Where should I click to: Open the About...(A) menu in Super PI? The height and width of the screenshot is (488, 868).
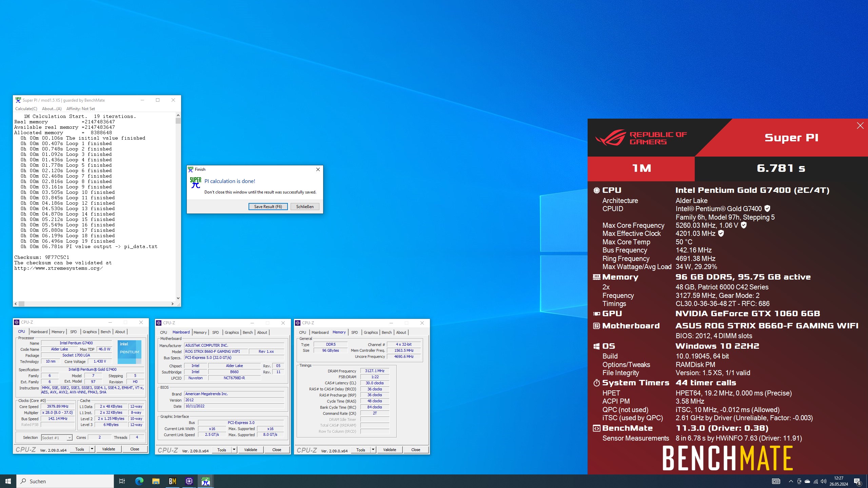[52, 109]
